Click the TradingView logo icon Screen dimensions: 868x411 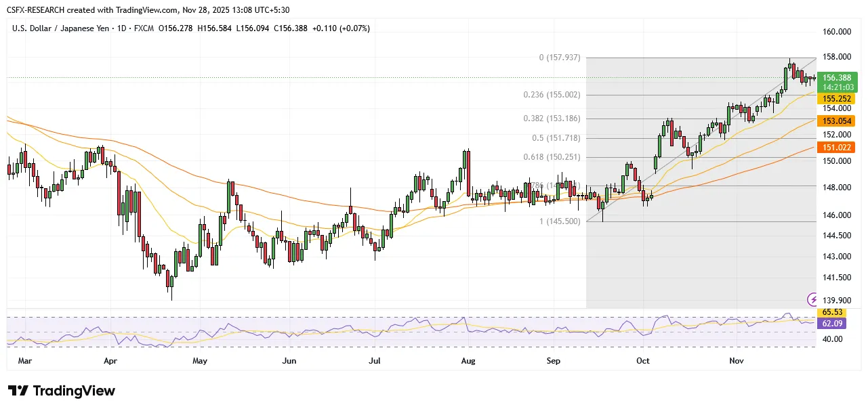pyautogui.click(x=18, y=391)
